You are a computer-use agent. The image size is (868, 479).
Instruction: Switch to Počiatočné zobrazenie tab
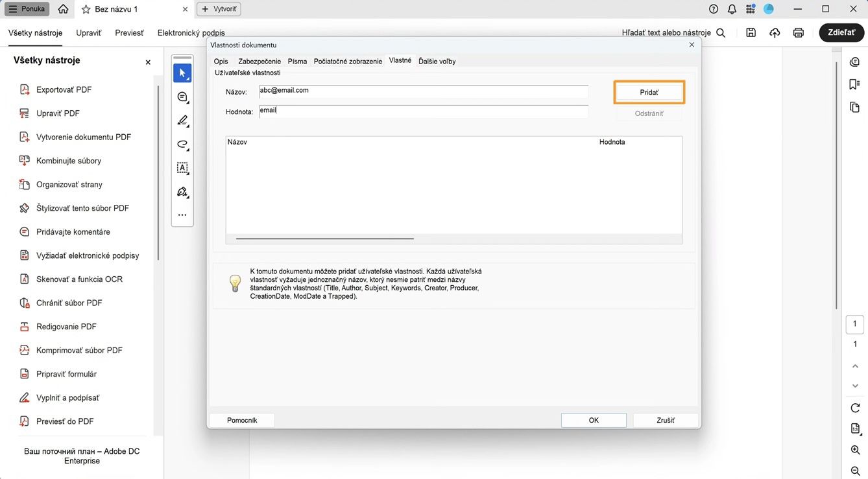348,62
